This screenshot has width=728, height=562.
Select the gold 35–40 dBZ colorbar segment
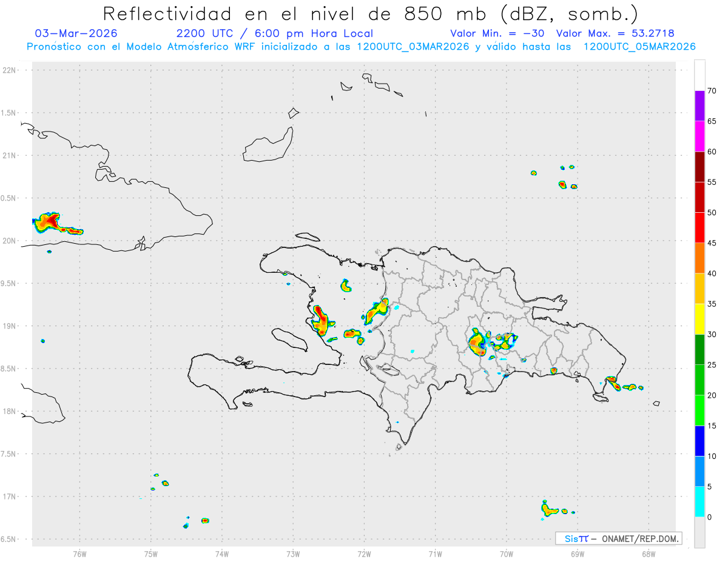point(699,289)
